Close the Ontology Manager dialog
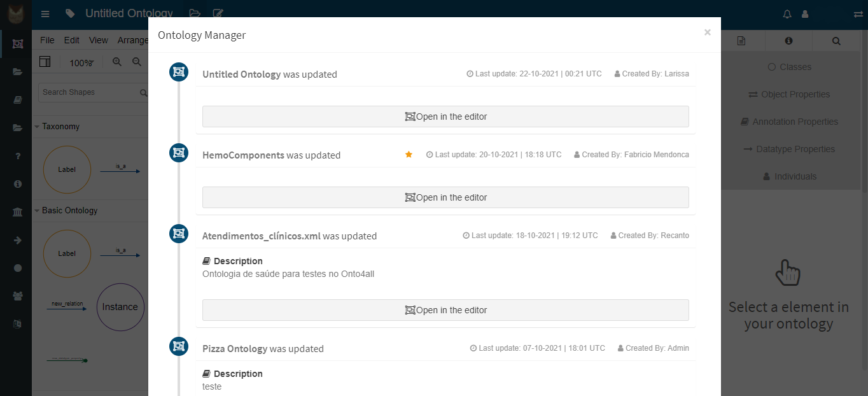 point(707,32)
